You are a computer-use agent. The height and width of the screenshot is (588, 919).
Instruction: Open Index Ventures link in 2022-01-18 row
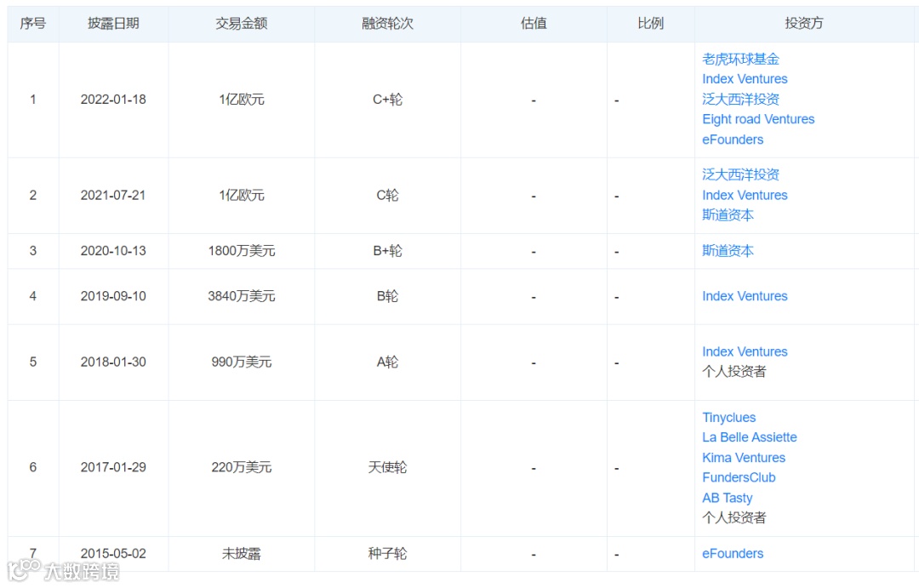(745, 79)
